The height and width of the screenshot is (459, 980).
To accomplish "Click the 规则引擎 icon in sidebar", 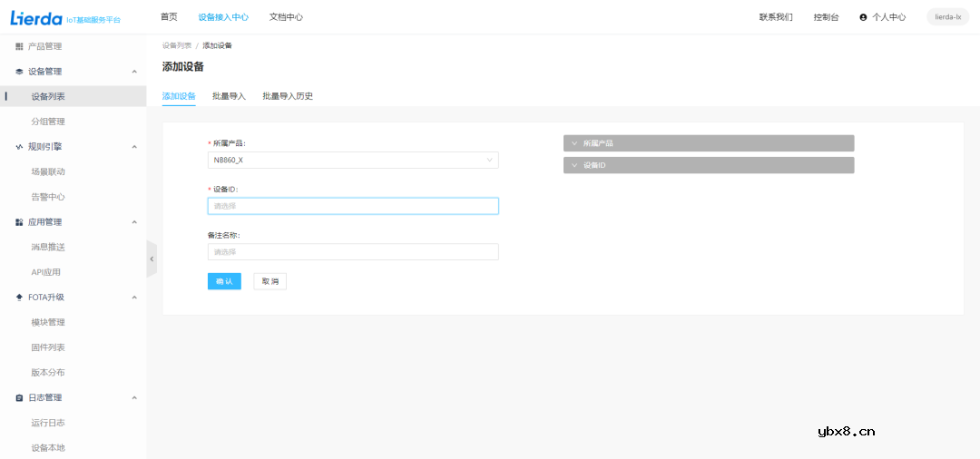I will coord(20,147).
